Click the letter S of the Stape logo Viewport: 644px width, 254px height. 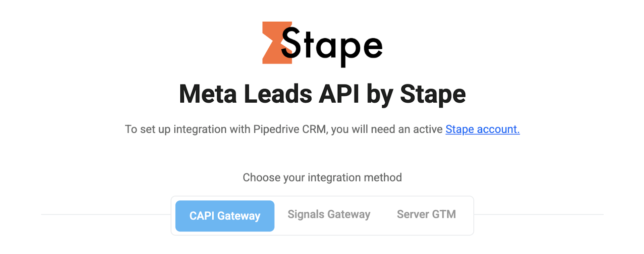tap(291, 42)
